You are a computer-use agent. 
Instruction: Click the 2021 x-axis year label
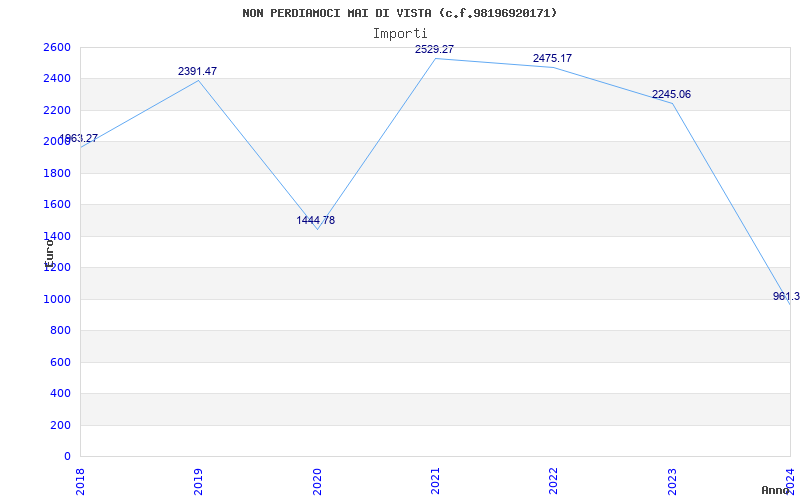pyautogui.click(x=435, y=482)
